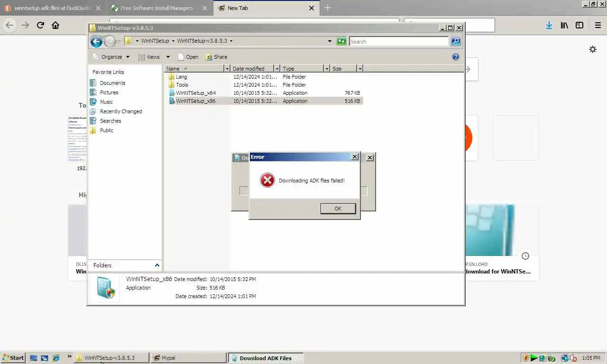Image resolution: width=607 pixels, height=364 pixels.
Task: Open Explorer Help icon
Action: click(456, 57)
